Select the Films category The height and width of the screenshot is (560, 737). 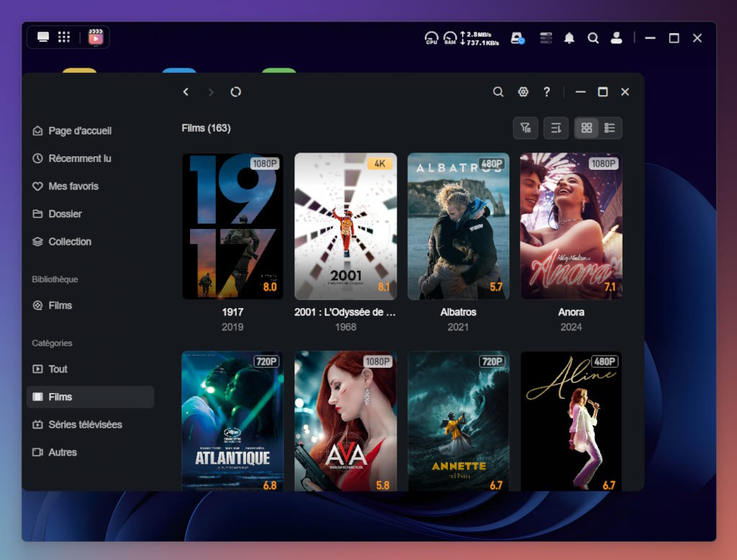tap(90, 397)
